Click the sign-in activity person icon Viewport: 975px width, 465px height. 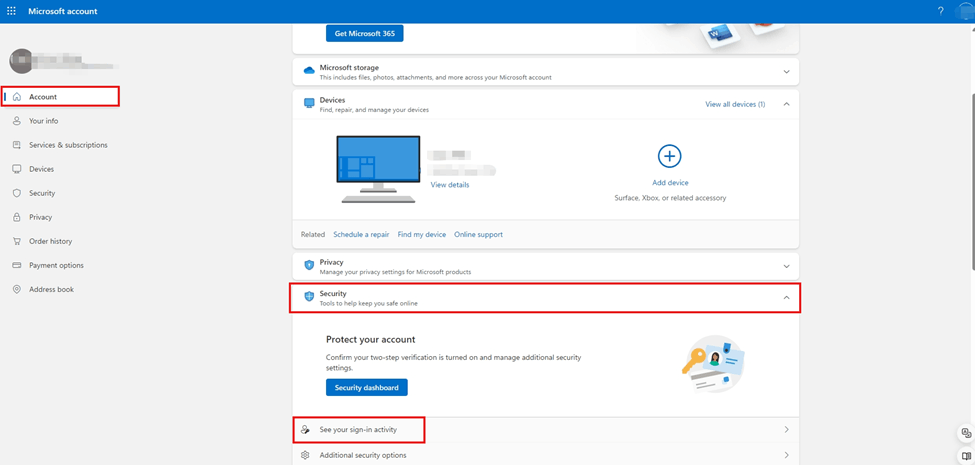305,430
